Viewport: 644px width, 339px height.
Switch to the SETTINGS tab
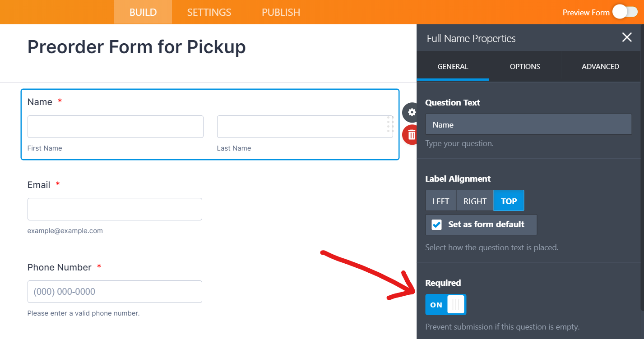(x=209, y=12)
